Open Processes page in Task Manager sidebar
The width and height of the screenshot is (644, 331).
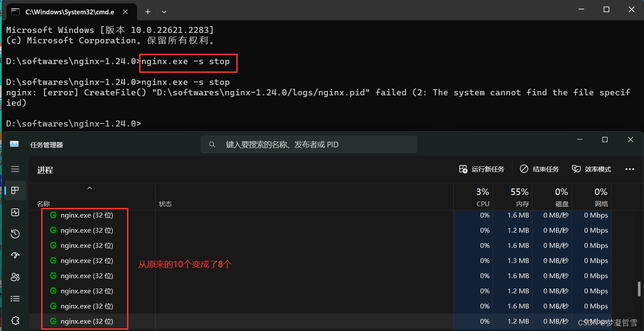tap(15, 191)
